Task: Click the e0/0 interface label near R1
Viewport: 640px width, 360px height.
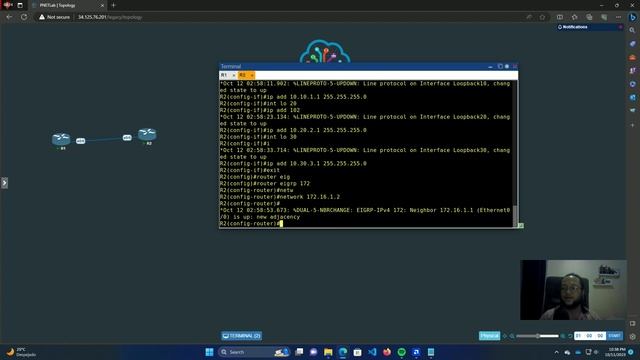Action: tap(80, 141)
